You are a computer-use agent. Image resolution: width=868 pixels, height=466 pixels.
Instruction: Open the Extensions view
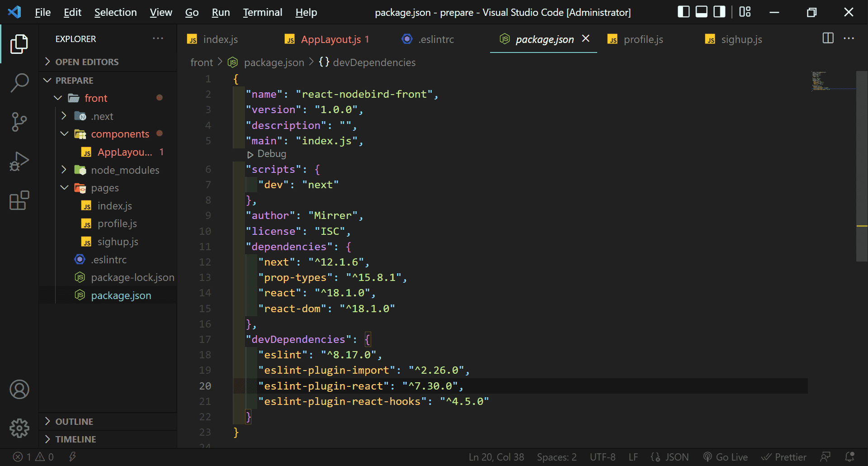click(x=19, y=200)
